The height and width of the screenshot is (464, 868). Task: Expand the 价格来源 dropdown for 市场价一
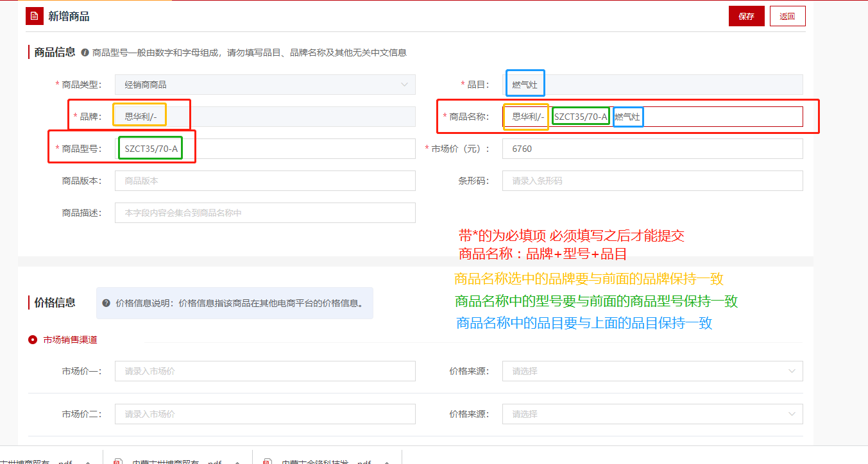pos(652,371)
